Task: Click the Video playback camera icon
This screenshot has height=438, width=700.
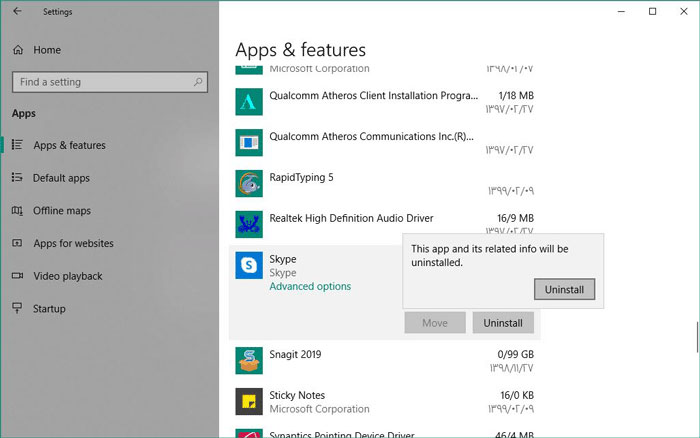Action: pos(17,275)
